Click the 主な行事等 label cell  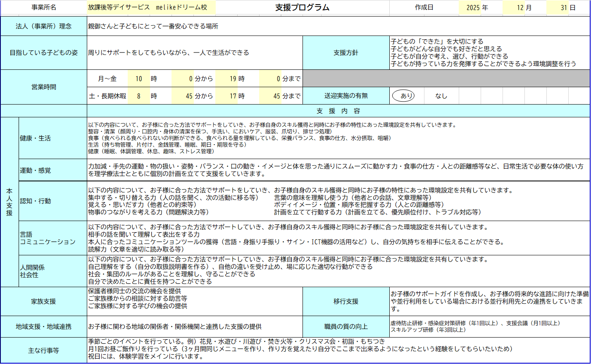tap(44, 350)
